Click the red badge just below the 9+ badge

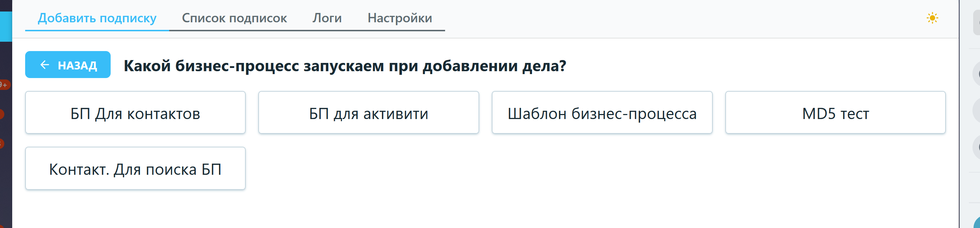point(1,114)
